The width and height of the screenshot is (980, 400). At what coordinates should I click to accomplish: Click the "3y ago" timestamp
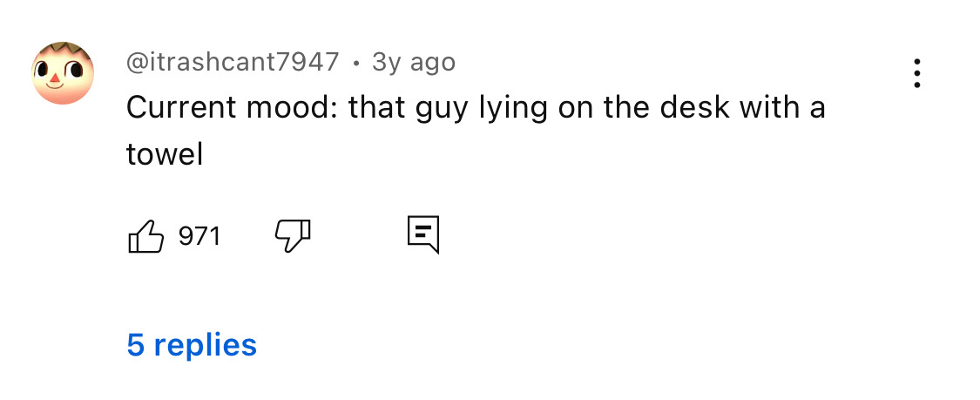pos(413,62)
